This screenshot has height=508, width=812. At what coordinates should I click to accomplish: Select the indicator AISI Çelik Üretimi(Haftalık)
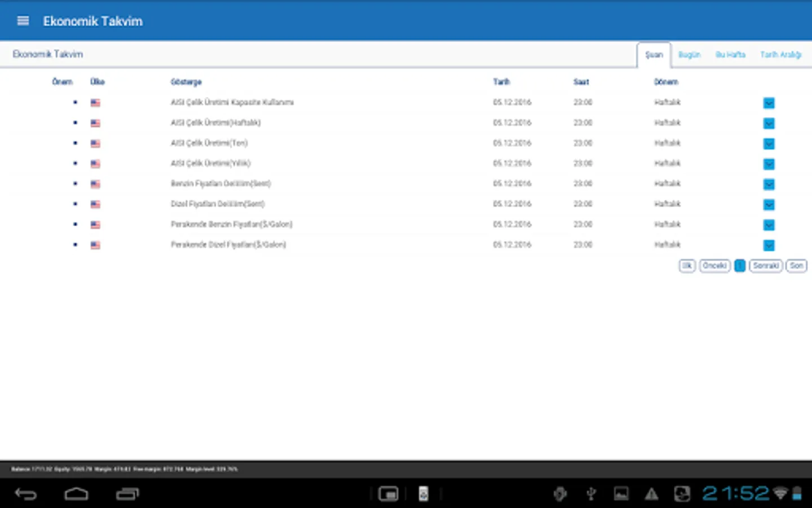click(216, 122)
